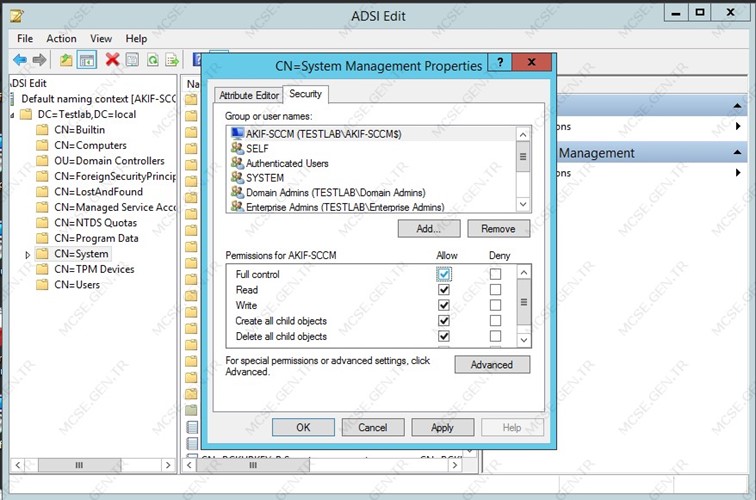
Task: Click folder icon beside CN=TPM Devices
Action: [42, 269]
